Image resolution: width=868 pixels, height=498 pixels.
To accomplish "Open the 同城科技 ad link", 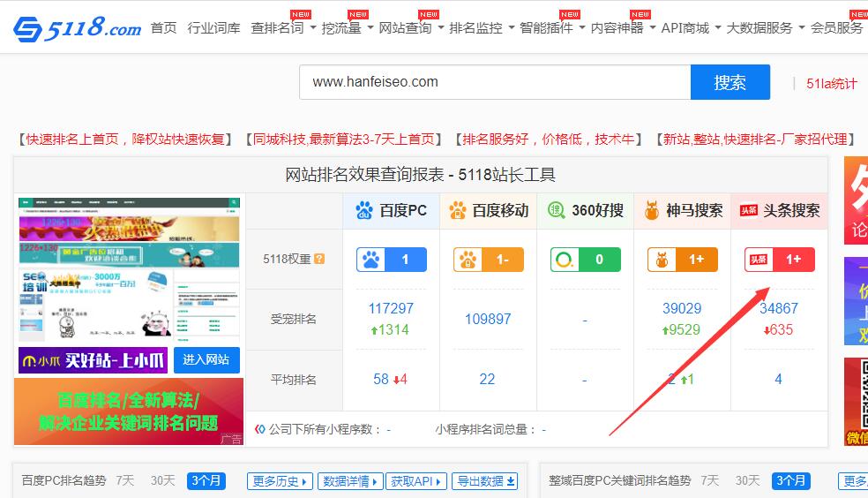I will (344, 139).
